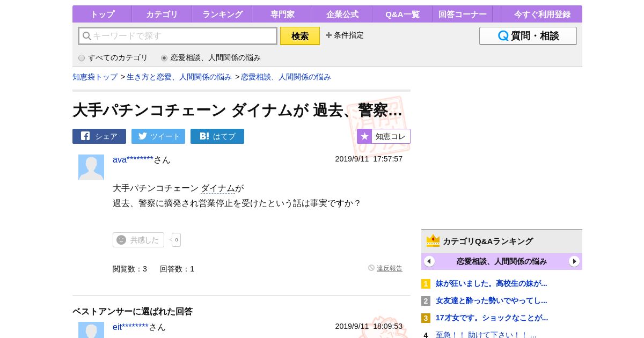Click the asker ava******** avatar
Screen dimensions: 644x338
(91, 167)
